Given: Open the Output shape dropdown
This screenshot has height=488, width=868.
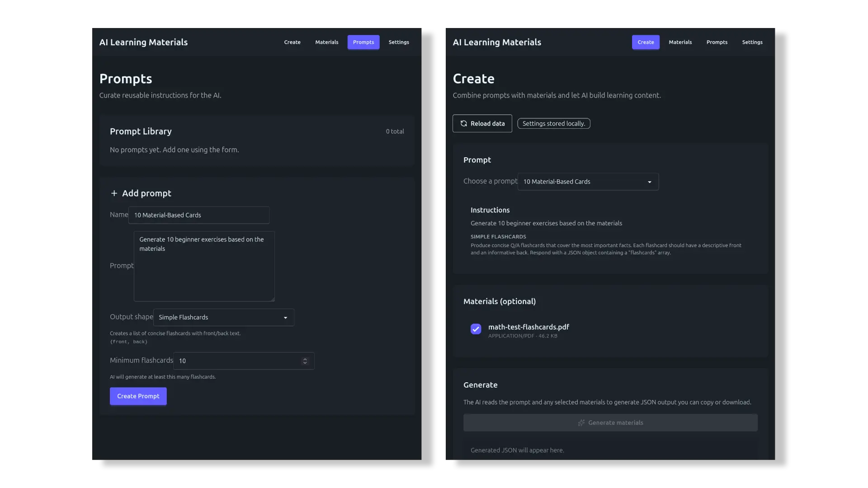Looking at the screenshot, I should tap(223, 317).
